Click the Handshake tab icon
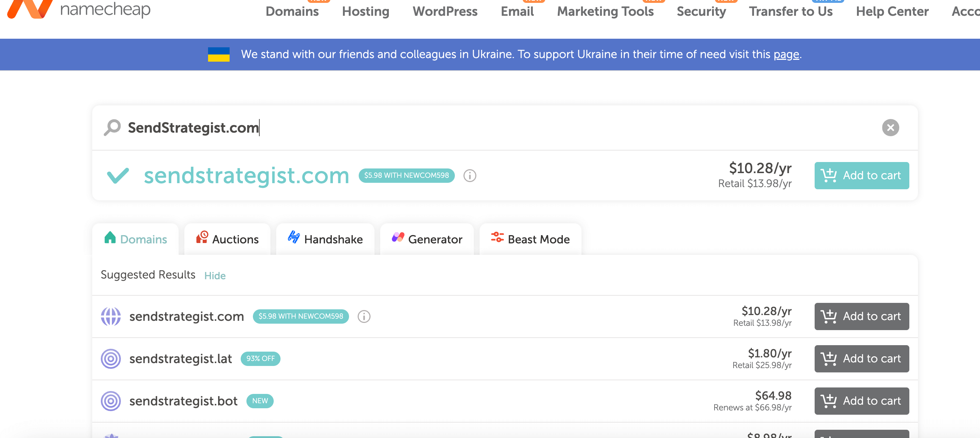The height and width of the screenshot is (438, 980). click(294, 237)
